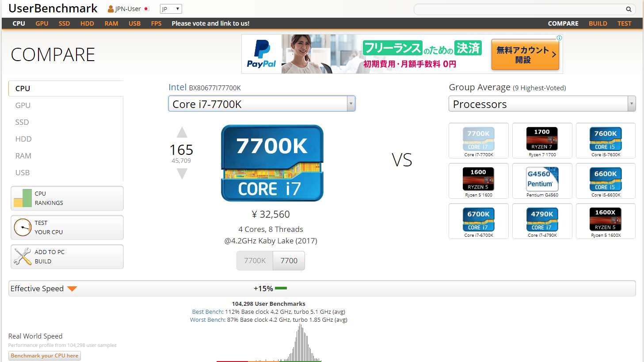644x362 pixels.
Task: Select the CPU tab in left sidebar
Action: click(66, 89)
